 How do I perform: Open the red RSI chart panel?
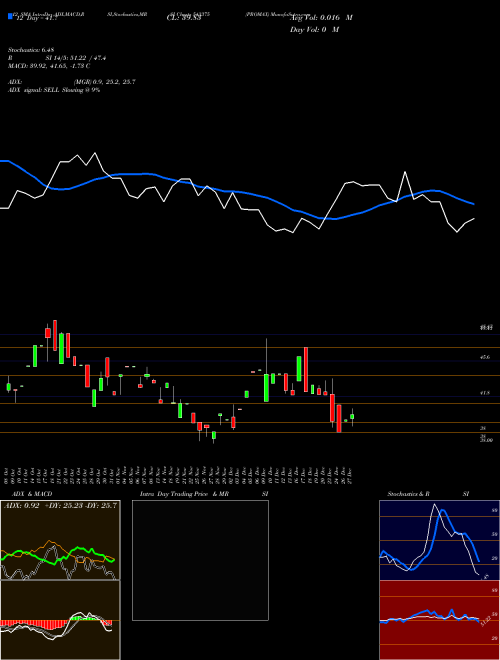[439, 620]
